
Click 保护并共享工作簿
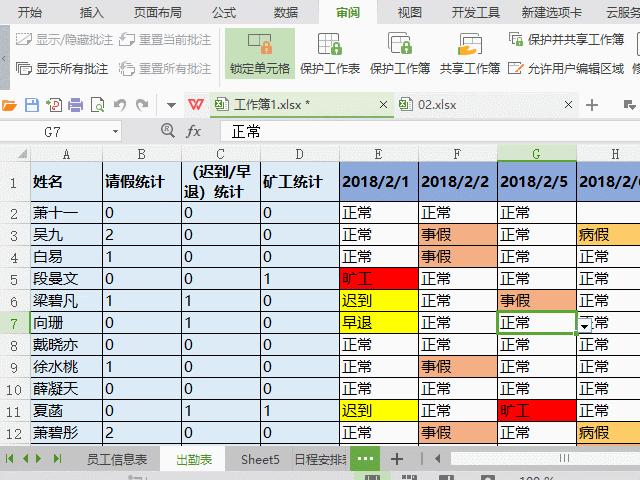click(567, 40)
